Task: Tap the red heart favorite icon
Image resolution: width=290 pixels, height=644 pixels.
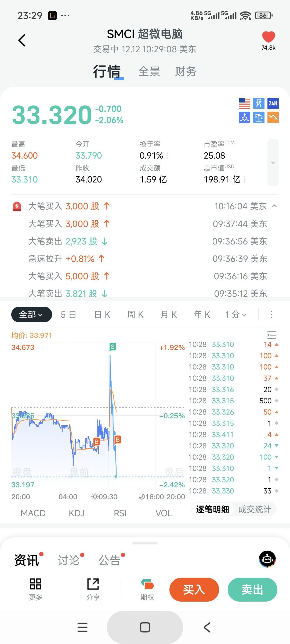Action: click(x=268, y=37)
